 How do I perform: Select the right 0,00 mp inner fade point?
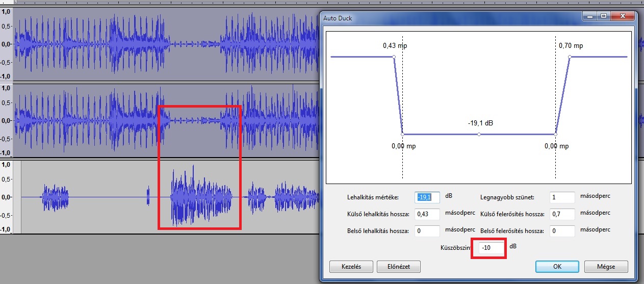point(556,134)
